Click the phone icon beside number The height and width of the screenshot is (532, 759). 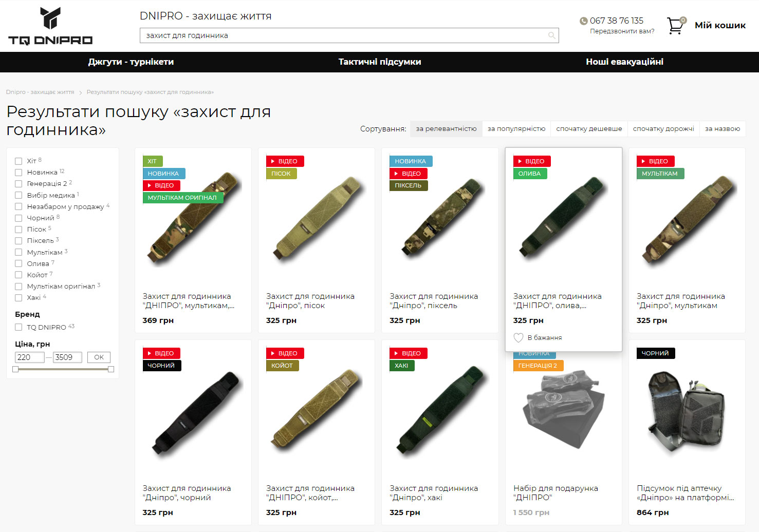(x=583, y=21)
